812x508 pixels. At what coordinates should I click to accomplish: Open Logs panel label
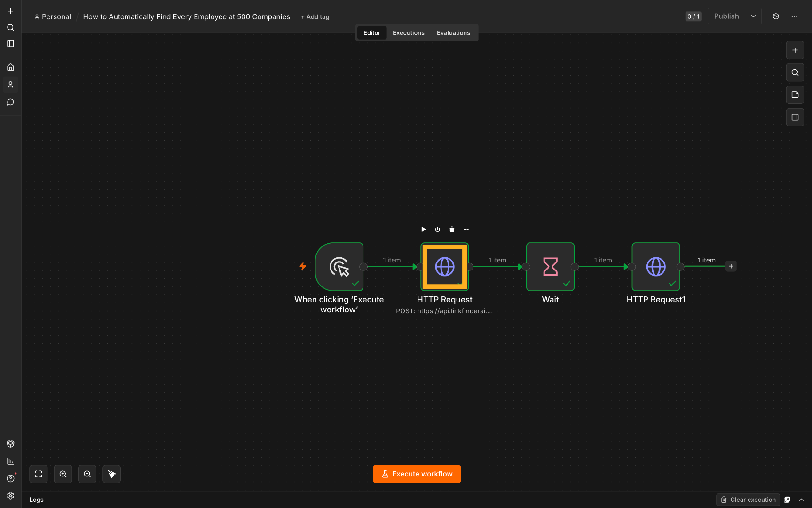coord(36,500)
